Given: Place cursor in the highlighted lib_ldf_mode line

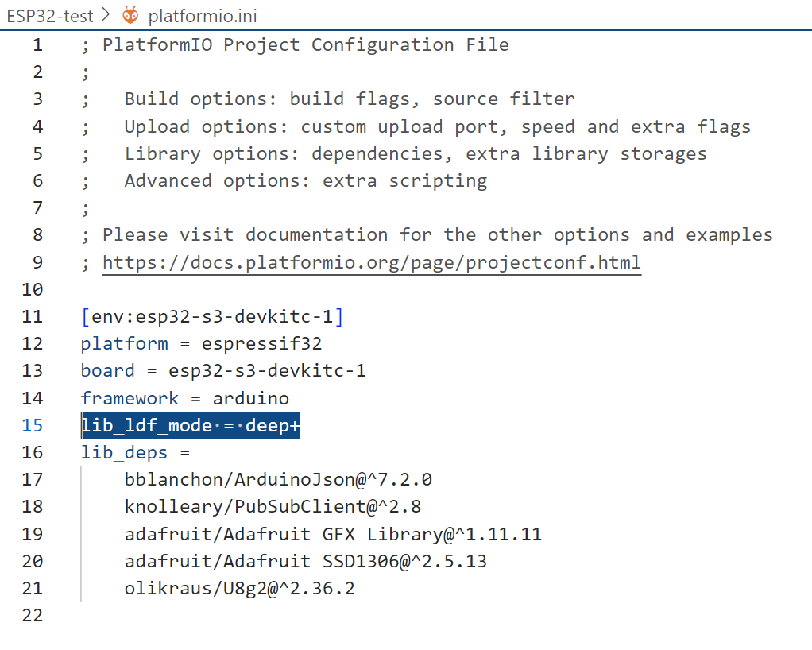Looking at the screenshot, I should point(191,425).
